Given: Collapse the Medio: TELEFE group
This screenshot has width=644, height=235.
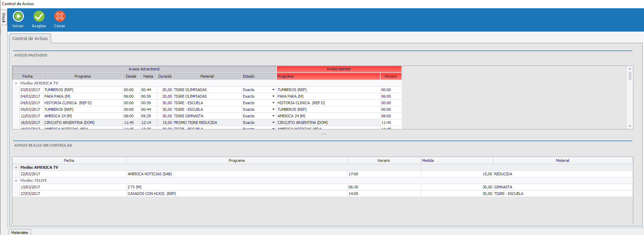Looking at the screenshot, I should 16,180.
